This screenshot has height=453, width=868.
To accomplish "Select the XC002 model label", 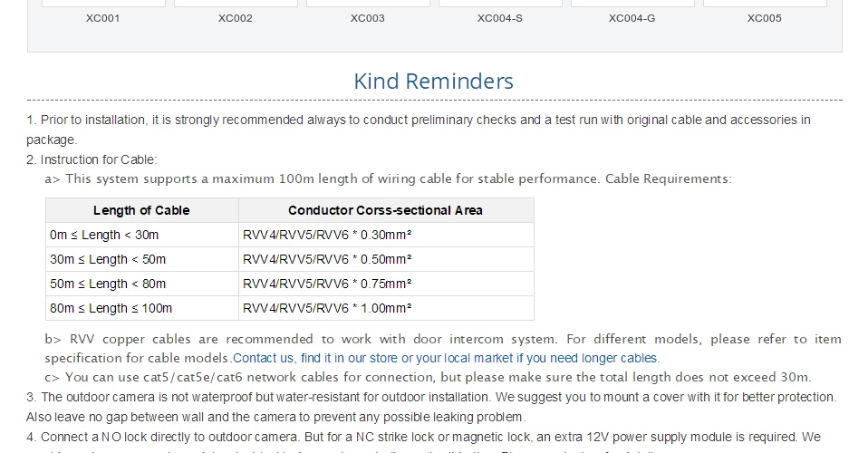I will (236, 18).
